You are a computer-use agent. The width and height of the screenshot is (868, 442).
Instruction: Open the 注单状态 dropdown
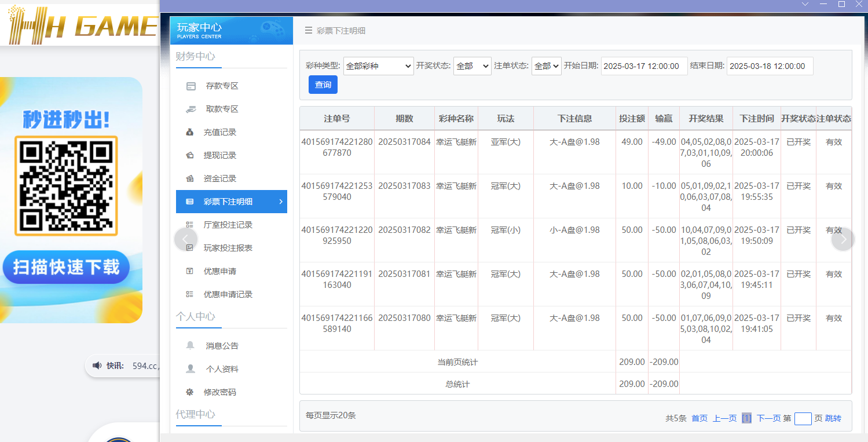[546, 65]
